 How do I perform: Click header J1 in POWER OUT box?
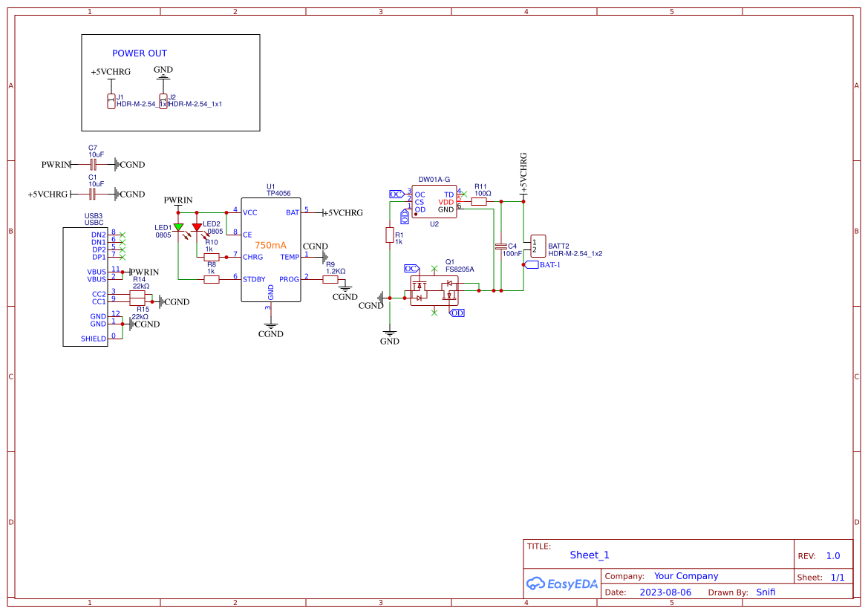(x=110, y=100)
